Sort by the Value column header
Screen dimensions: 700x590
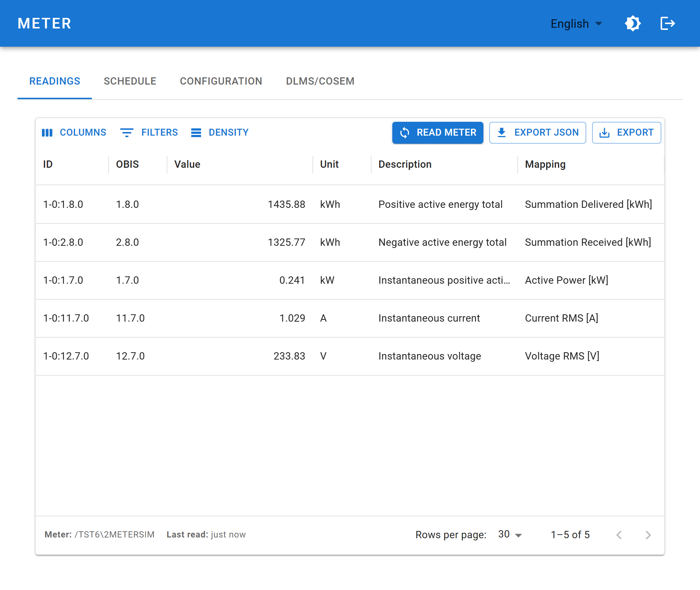[187, 164]
